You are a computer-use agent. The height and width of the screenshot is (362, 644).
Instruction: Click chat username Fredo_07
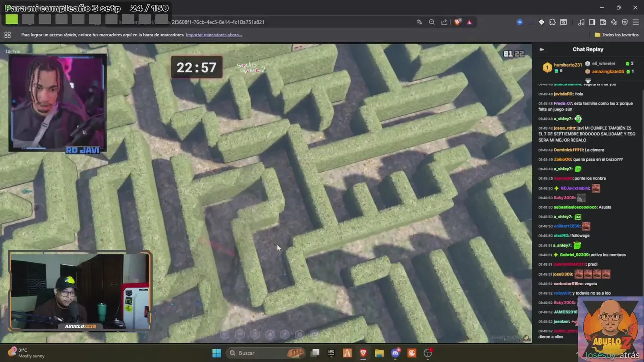point(563,103)
